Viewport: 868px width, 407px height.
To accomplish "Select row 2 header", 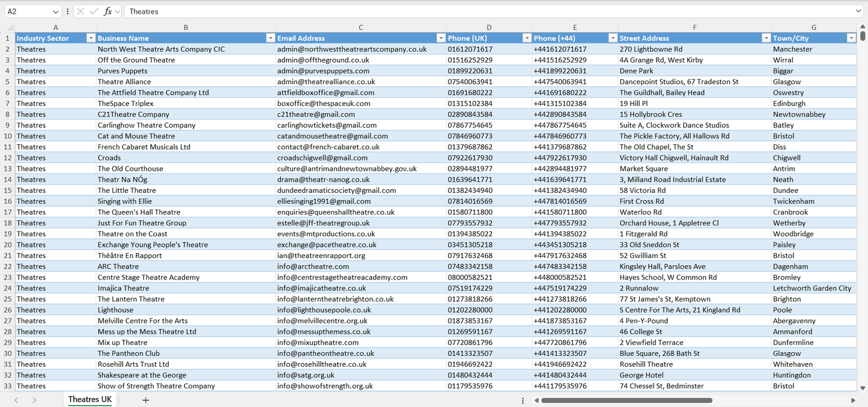I will 7,49.
